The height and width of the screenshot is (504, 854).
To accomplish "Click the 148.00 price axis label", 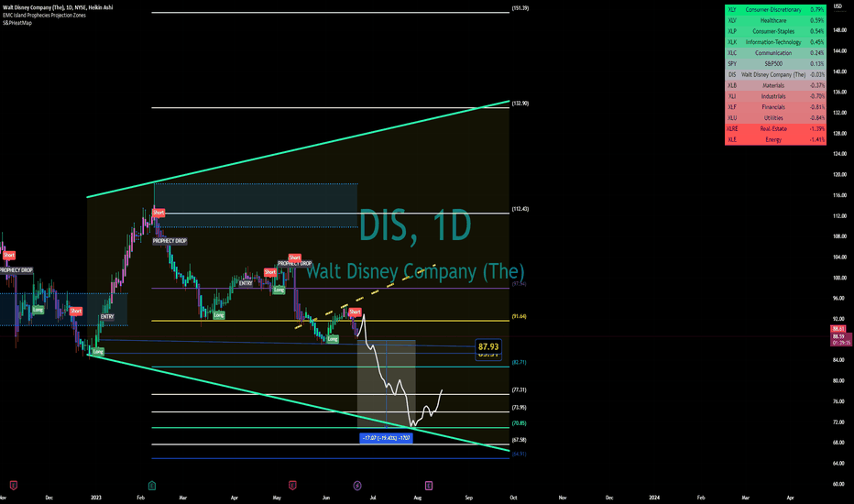I will (839, 30).
